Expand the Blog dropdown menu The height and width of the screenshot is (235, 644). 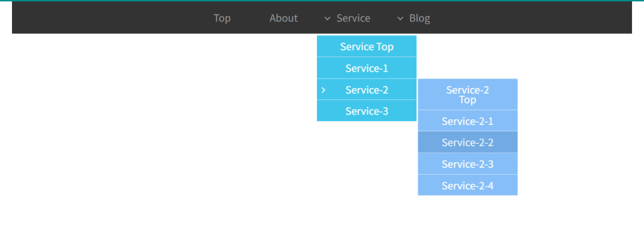click(x=419, y=18)
